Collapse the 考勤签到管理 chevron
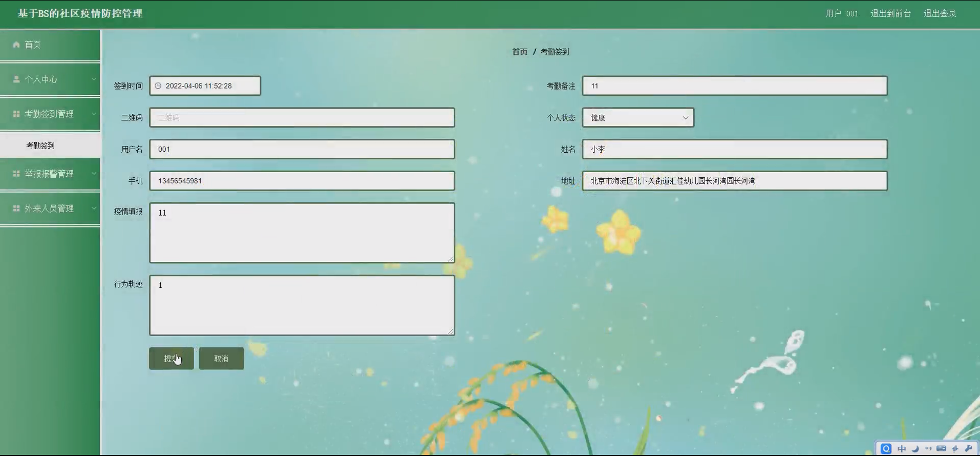980x456 pixels. [x=94, y=114]
